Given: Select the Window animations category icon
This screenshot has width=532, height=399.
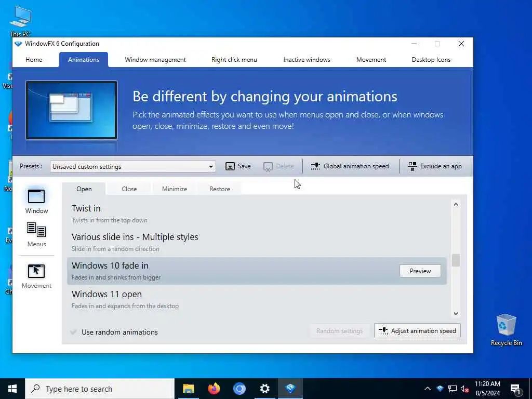Looking at the screenshot, I should click(36, 196).
